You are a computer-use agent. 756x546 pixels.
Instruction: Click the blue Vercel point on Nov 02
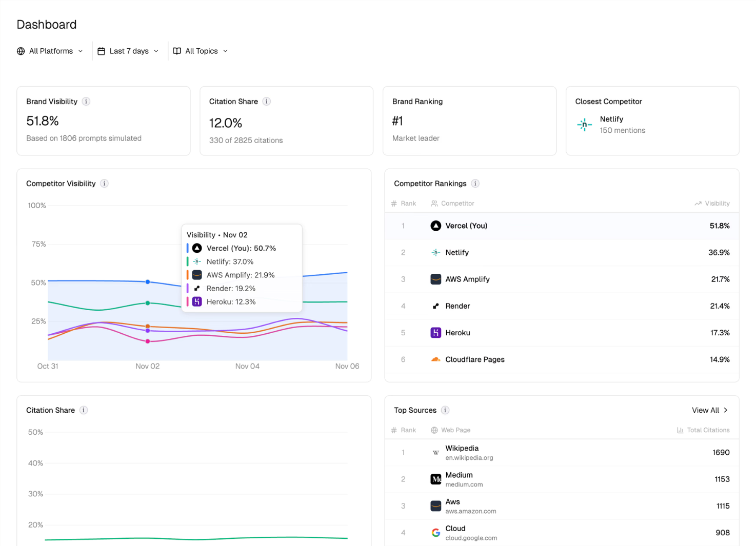click(148, 282)
